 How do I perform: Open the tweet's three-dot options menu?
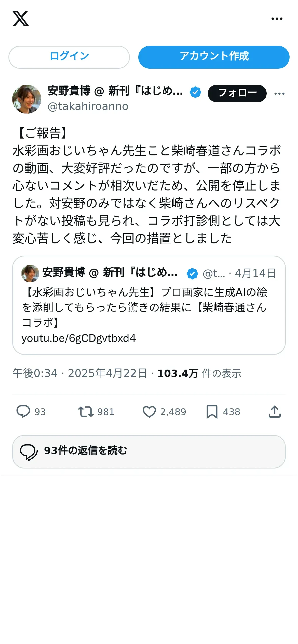[x=279, y=94]
